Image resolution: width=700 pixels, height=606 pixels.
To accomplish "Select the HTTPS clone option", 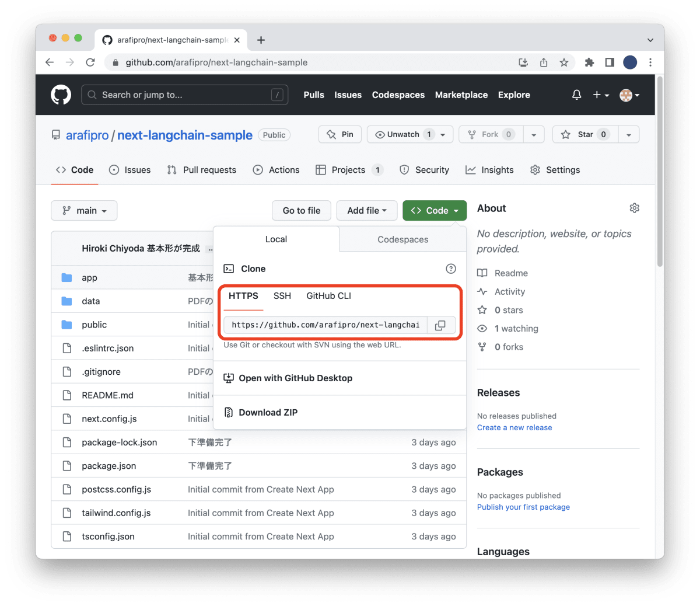I will coord(243,296).
